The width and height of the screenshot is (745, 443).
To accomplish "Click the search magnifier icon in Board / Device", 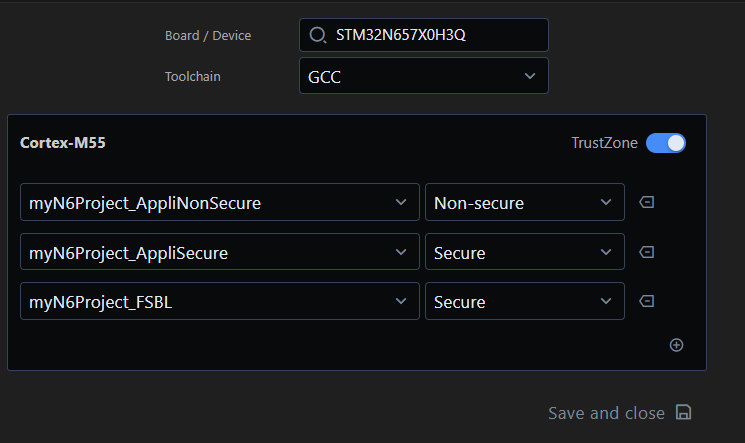I will [318, 35].
